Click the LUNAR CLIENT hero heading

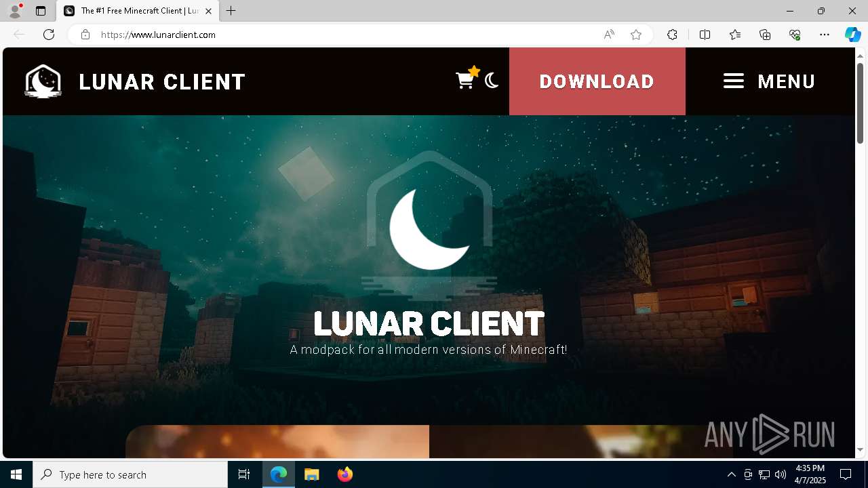tap(429, 323)
